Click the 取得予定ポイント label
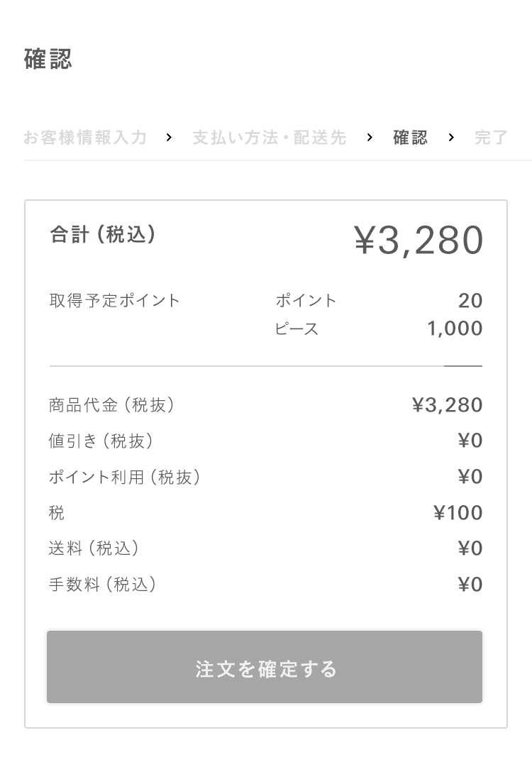Viewport: 532px width, 784px height. tap(114, 300)
